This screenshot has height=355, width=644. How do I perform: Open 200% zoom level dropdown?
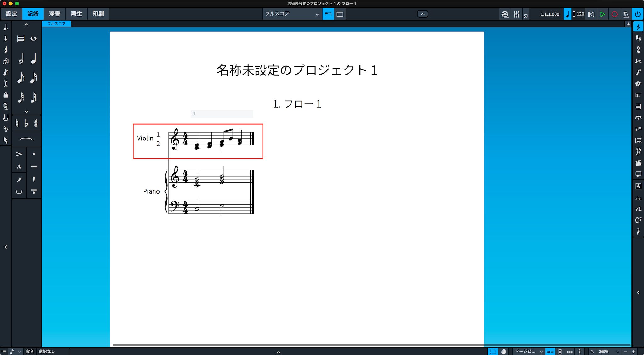pos(609,352)
